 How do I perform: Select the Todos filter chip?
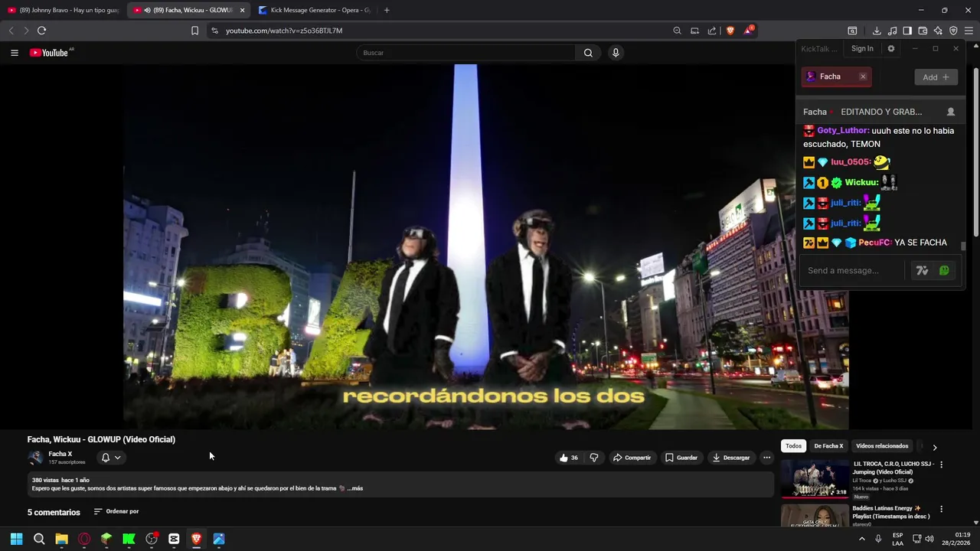[x=793, y=446]
